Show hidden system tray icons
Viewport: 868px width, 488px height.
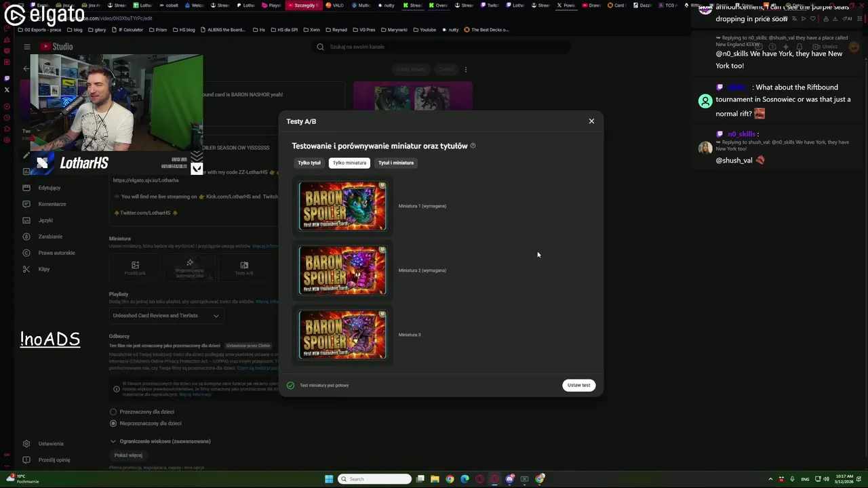pos(770,479)
